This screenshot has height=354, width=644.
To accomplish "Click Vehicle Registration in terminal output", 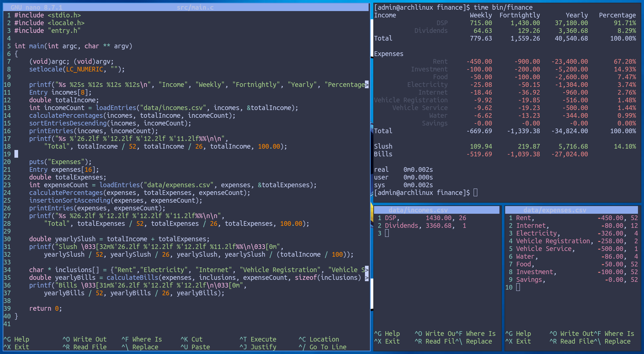I will click(x=411, y=100).
